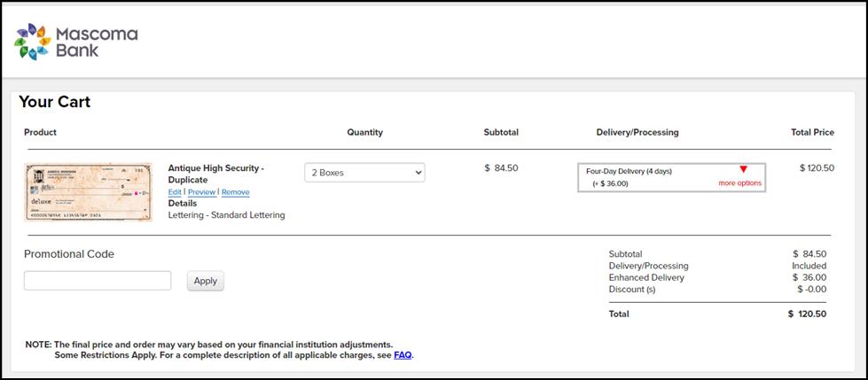Focus the Promotional Code text field
This screenshot has height=380, width=868.
coord(98,281)
